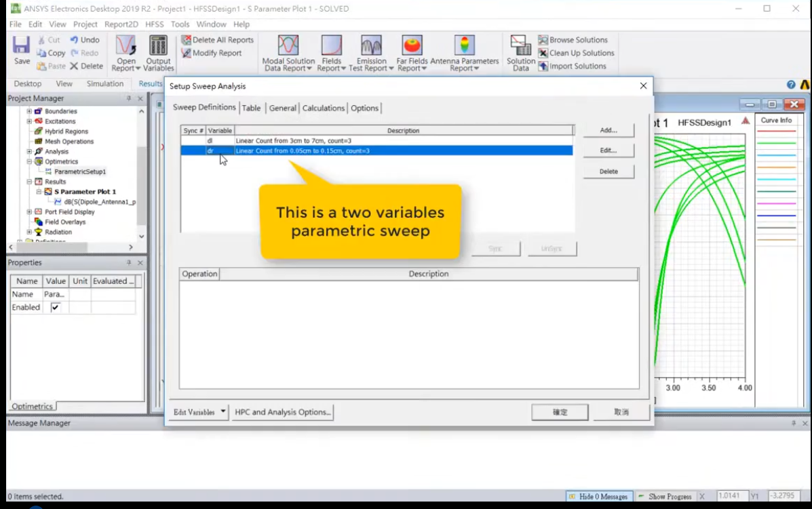Screen dimensions: 812x509
Task: Open the Report2D menu
Action: click(121, 24)
